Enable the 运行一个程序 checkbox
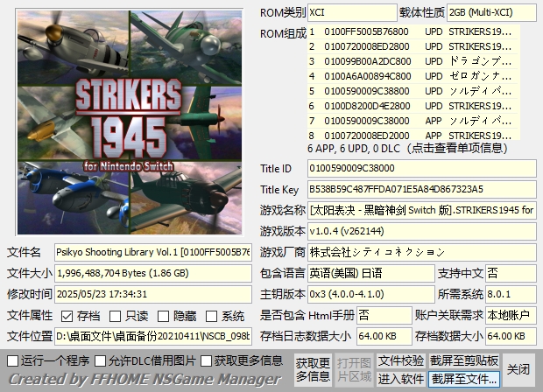Image resolution: width=543 pixels, height=392 pixels. (12, 360)
